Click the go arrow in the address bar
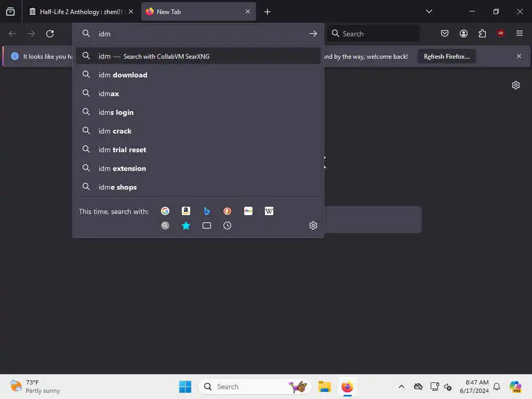This screenshot has height=399, width=532. (x=313, y=34)
